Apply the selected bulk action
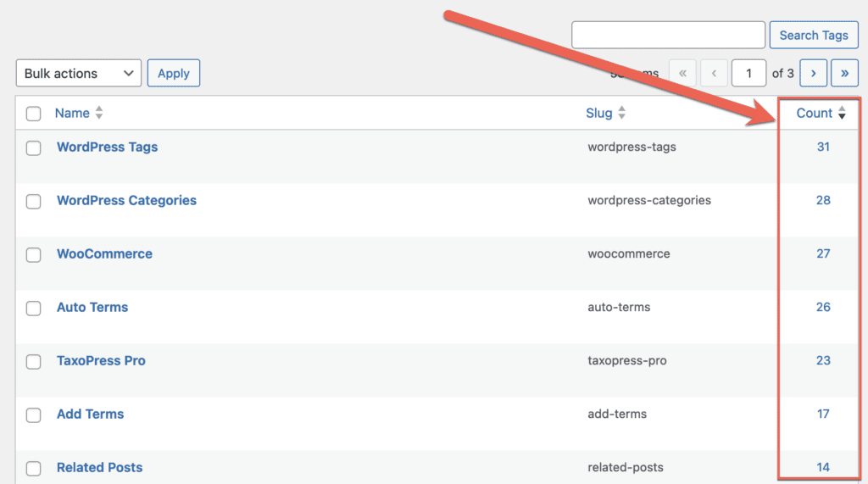Screen dimensions: 868x484 pyautogui.click(x=173, y=73)
